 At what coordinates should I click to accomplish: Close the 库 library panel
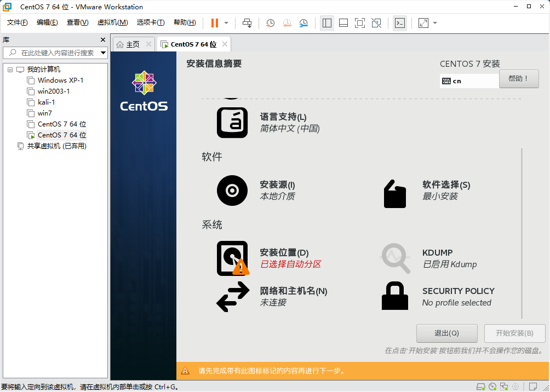pyautogui.click(x=103, y=39)
